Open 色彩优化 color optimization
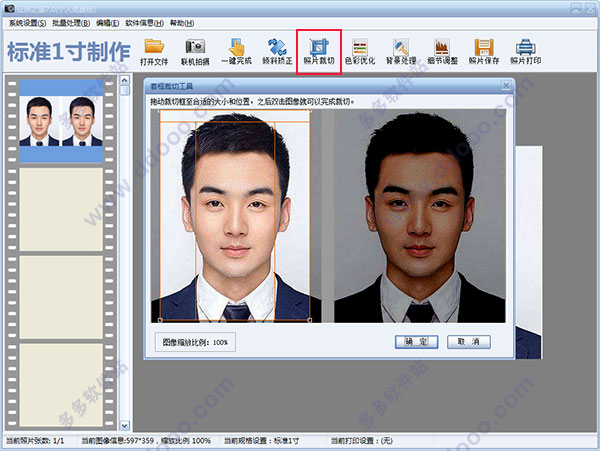 [x=360, y=52]
